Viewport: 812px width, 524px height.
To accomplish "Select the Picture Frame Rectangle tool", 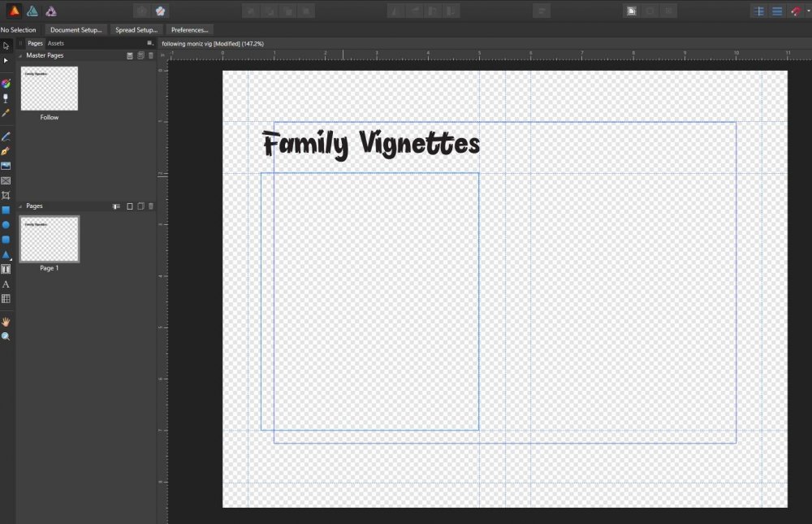I will coord(6,180).
